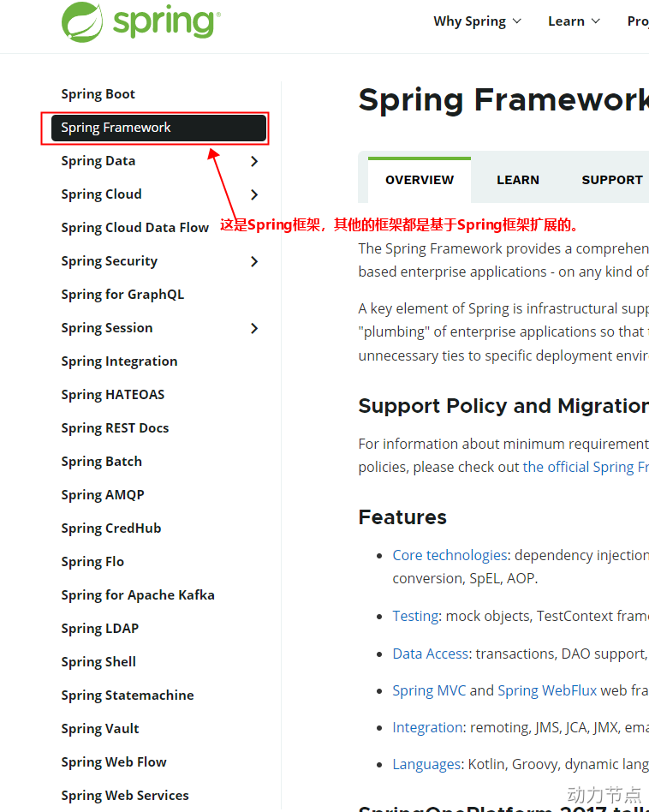
Task: Expand the Spring Security chevron
Action: click(x=254, y=261)
